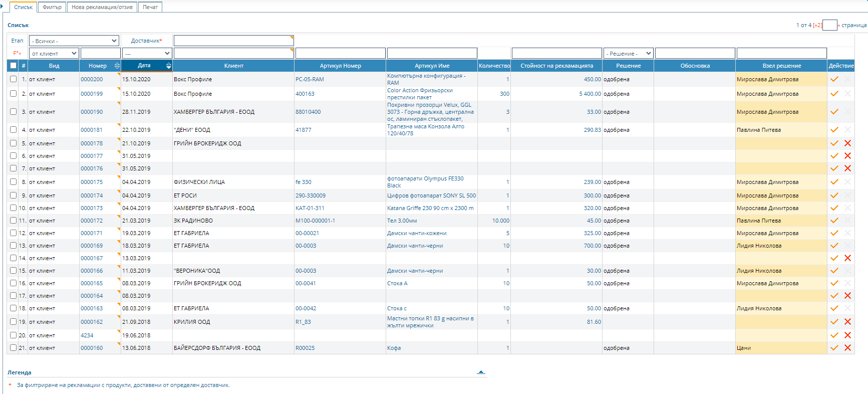
Task: Click the page number input field
Action: tap(829, 25)
